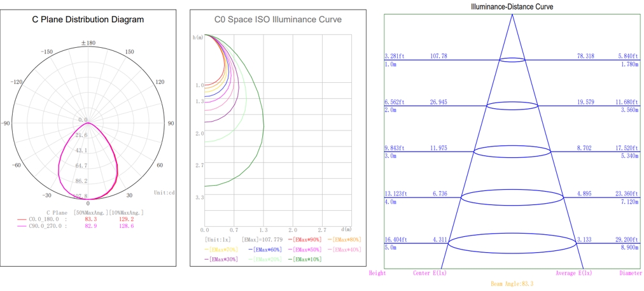644x291 pixels.
Task: Select the 21.6 candela ring value
Action: [x=81, y=135]
